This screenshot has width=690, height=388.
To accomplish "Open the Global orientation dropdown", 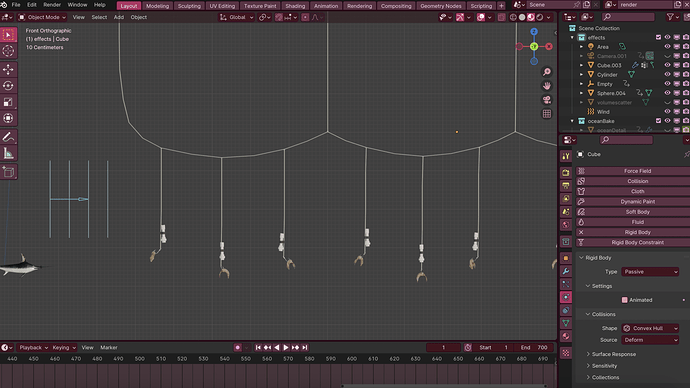I will tap(237, 17).
